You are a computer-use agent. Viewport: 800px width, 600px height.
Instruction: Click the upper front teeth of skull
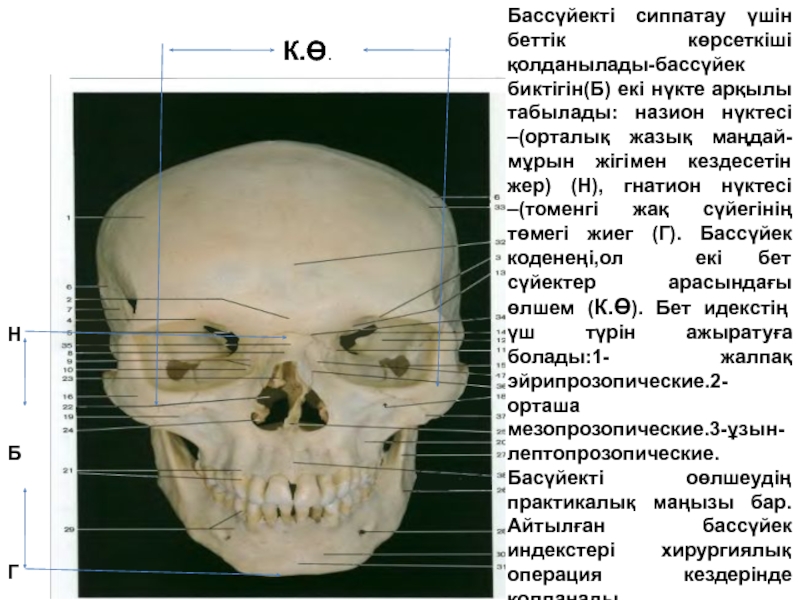click(288, 492)
